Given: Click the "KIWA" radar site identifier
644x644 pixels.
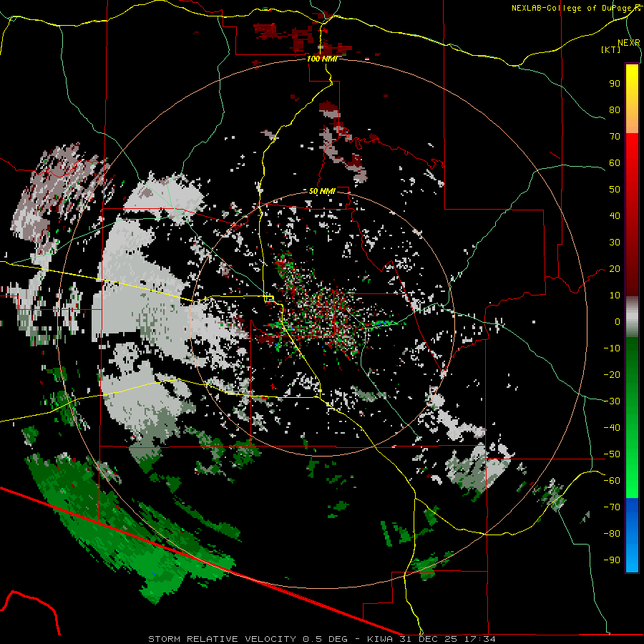Looking at the screenshot, I should (x=380, y=639).
